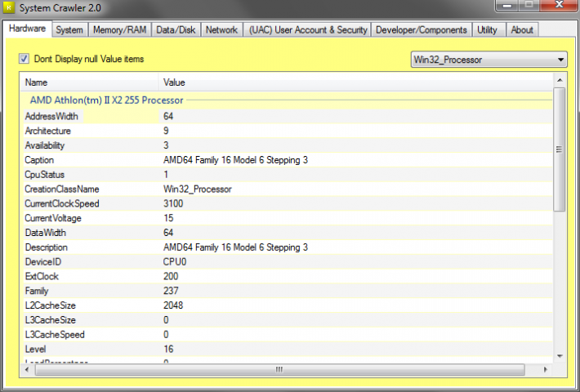The height and width of the screenshot is (392, 580).
Task: Select the Description row name
Action: 47,247
